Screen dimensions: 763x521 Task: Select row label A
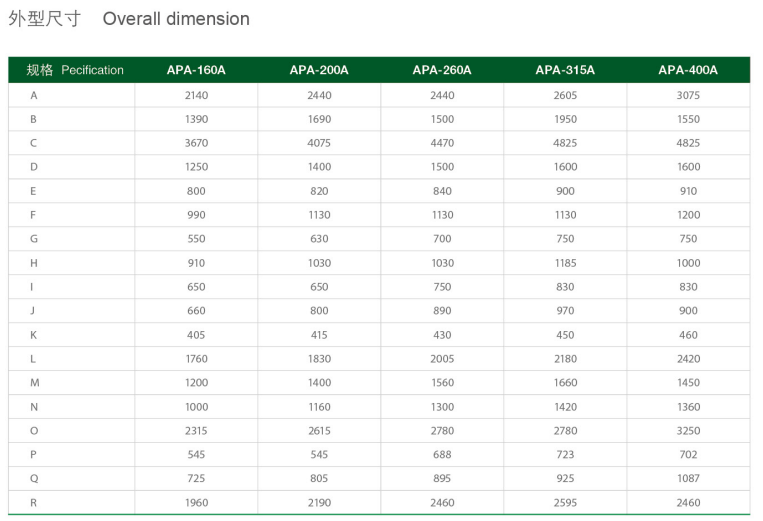tap(34, 95)
